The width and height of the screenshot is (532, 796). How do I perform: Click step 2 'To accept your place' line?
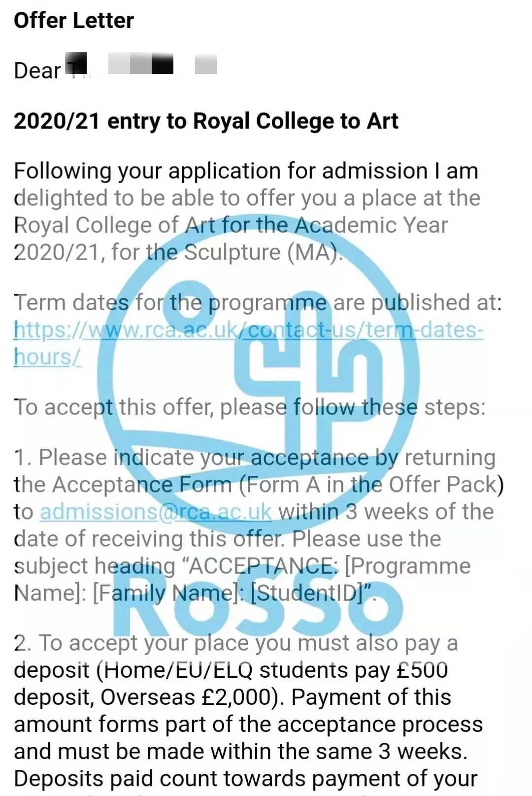click(x=235, y=643)
